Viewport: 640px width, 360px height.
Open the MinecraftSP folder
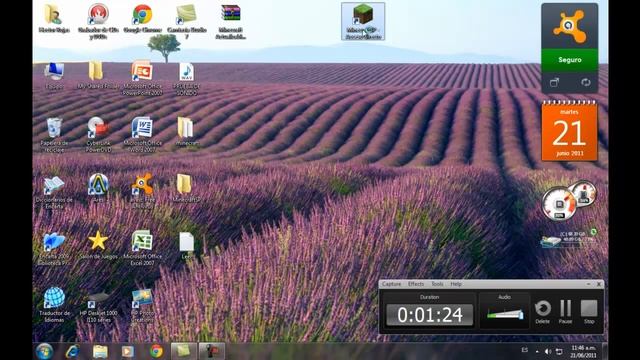pos(186,188)
